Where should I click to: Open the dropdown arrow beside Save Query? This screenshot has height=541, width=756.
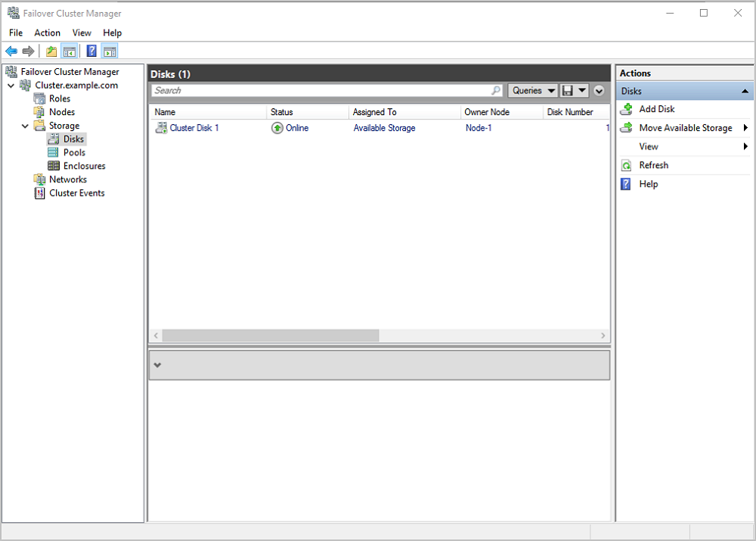(582, 90)
